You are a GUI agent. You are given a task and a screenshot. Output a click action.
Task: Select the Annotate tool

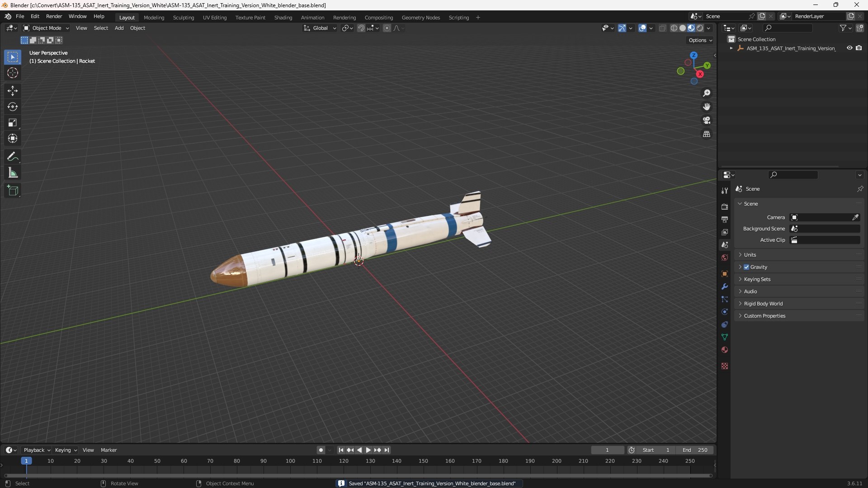[13, 157]
